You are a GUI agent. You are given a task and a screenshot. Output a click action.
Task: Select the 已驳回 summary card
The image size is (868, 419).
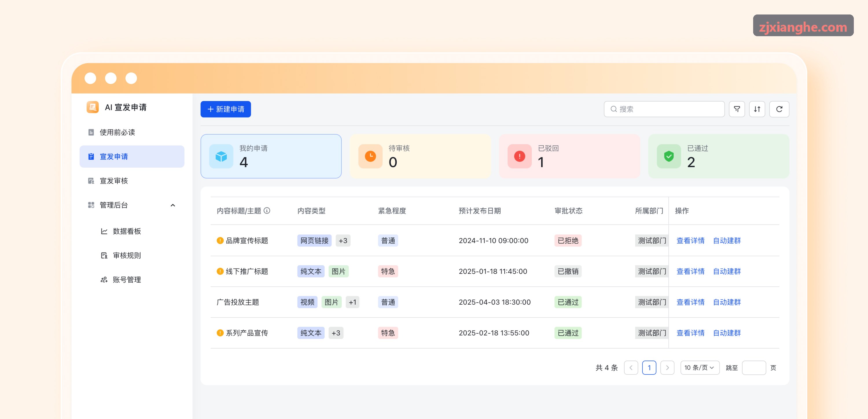[569, 156]
